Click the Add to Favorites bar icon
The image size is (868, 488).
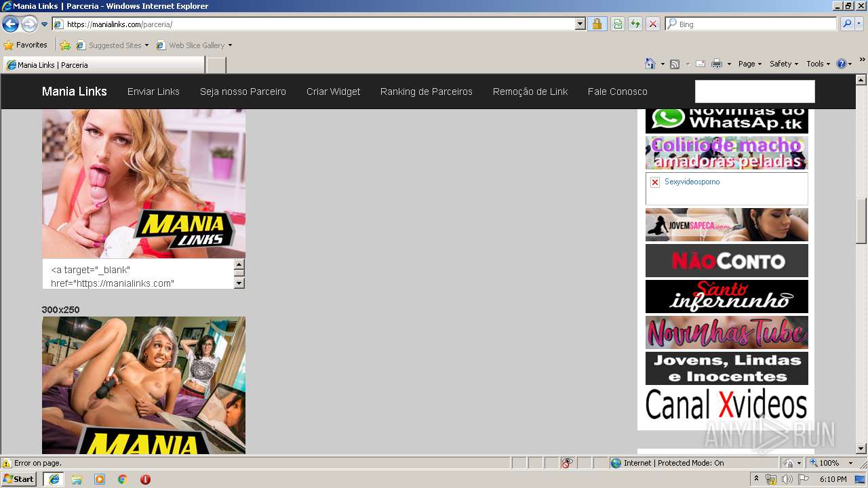pyautogui.click(x=65, y=45)
